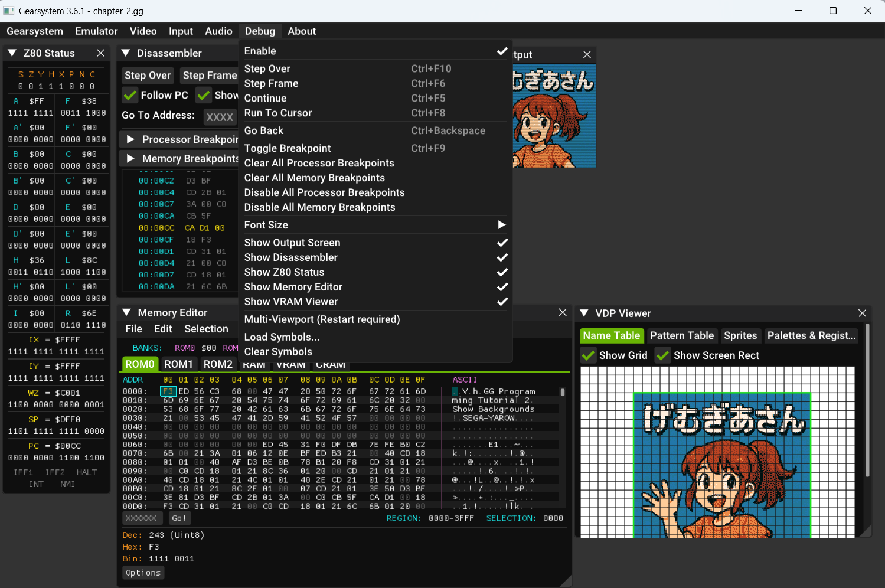Image resolution: width=885 pixels, height=588 pixels.
Task: Close the Output screen panel
Action: pos(587,54)
